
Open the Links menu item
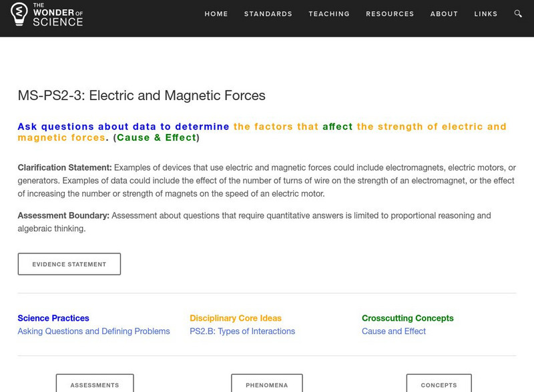(x=486, y=14)
